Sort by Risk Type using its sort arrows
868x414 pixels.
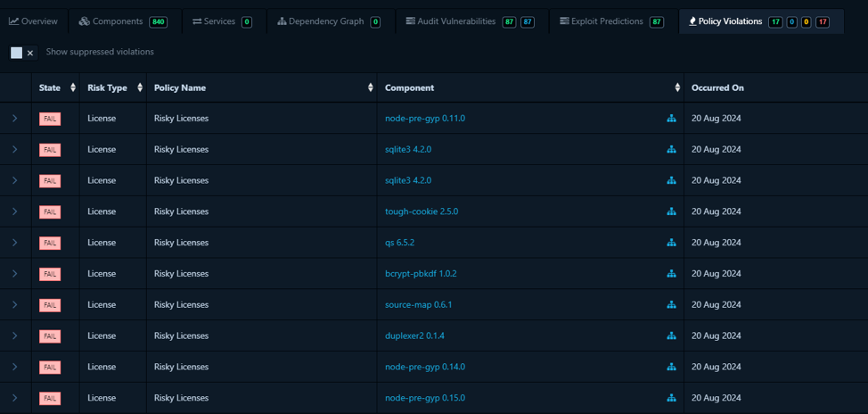(x=140, y=87)
